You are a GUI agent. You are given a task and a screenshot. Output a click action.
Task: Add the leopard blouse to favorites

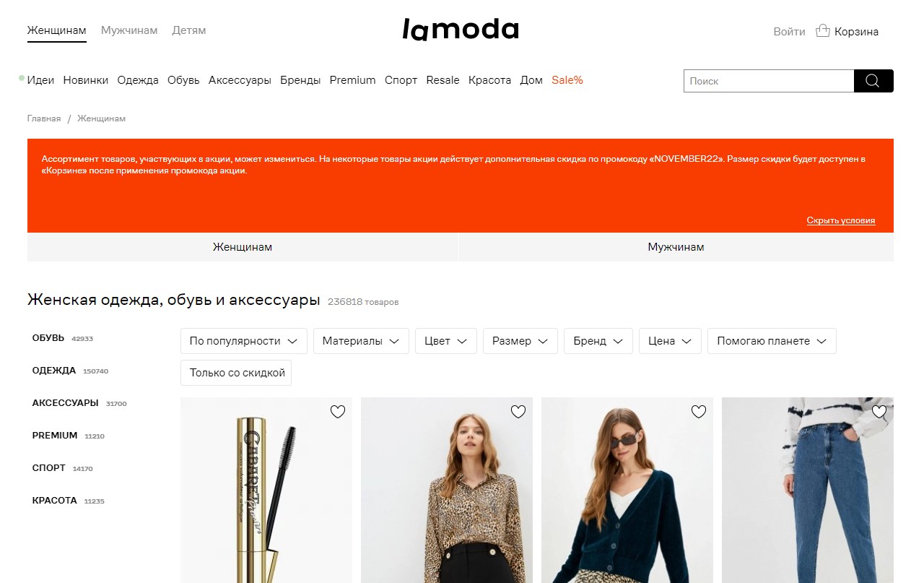pyautogui.click(x=518, y=412)
